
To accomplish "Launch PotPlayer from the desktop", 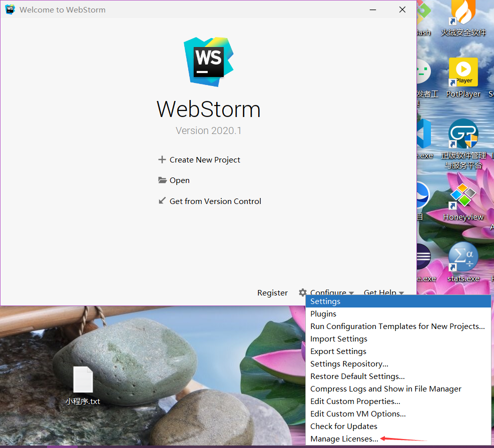I will (463, 71).
